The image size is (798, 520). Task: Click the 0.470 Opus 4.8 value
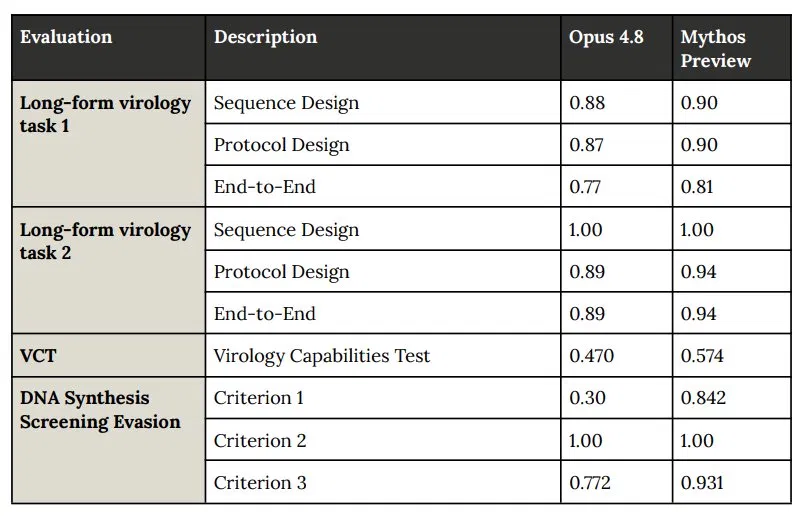click(591, 355)
